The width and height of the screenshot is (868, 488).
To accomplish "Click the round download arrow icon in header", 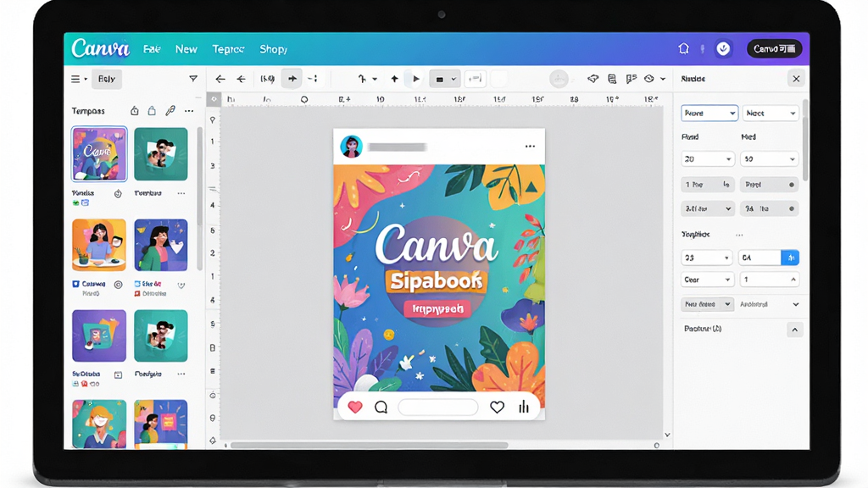I will [723, 48].
